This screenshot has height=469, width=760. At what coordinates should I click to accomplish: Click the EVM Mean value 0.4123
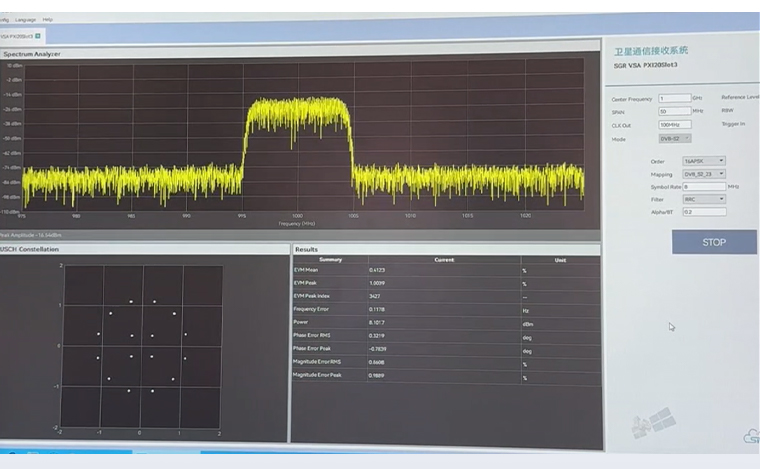tap(377, 270)
